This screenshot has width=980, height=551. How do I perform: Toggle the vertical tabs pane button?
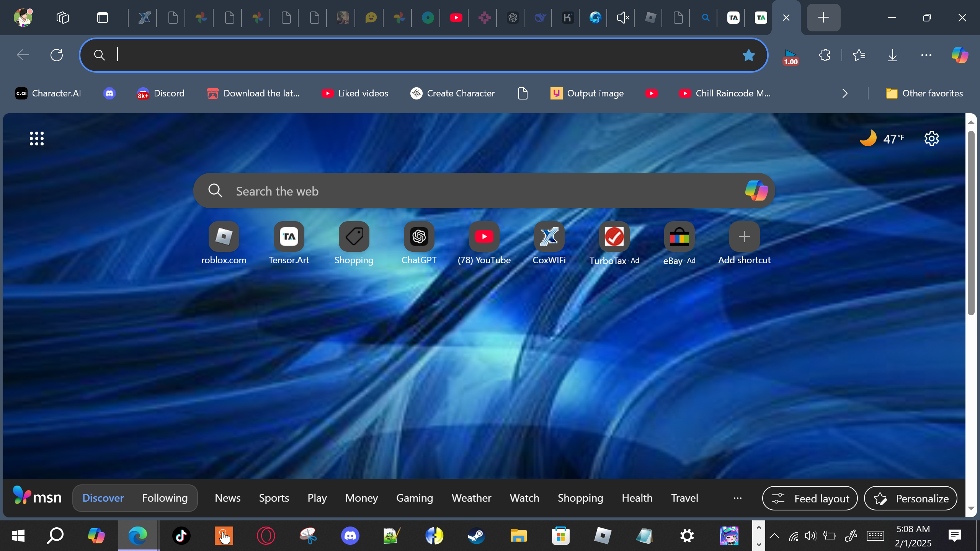(x=103, y=18)
